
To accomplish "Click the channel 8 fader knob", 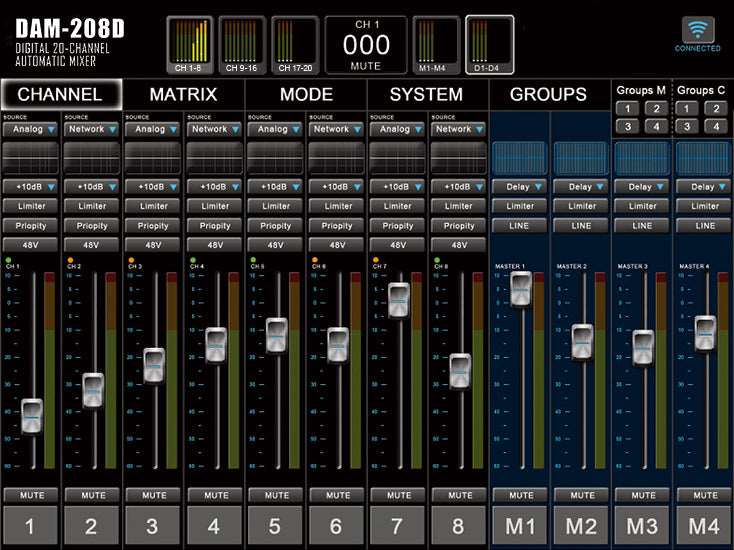I will tap(459, 369).
